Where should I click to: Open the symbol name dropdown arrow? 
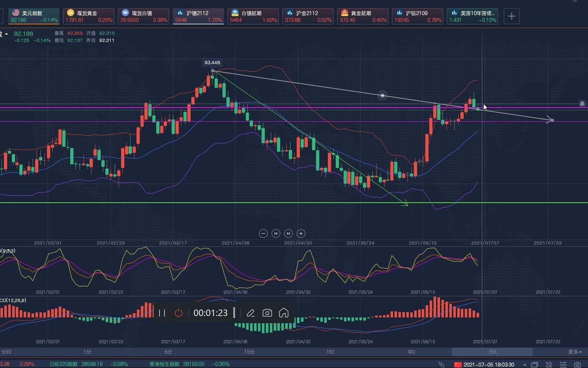coord(6,34)
